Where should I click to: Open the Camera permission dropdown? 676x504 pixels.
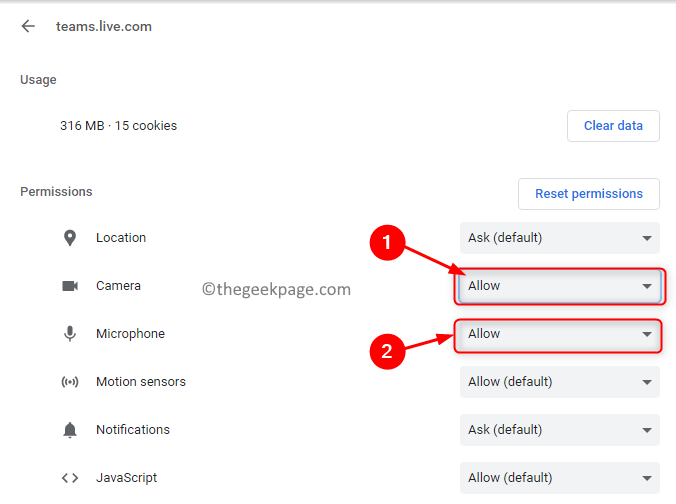[560, 286]
